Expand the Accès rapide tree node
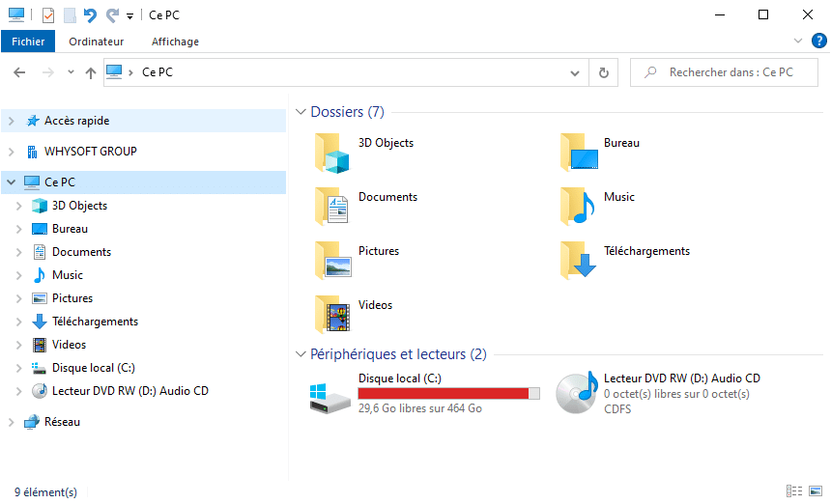The height and width of the screenshot is (504, 831). pyautogui.click(x=12, y=122)
